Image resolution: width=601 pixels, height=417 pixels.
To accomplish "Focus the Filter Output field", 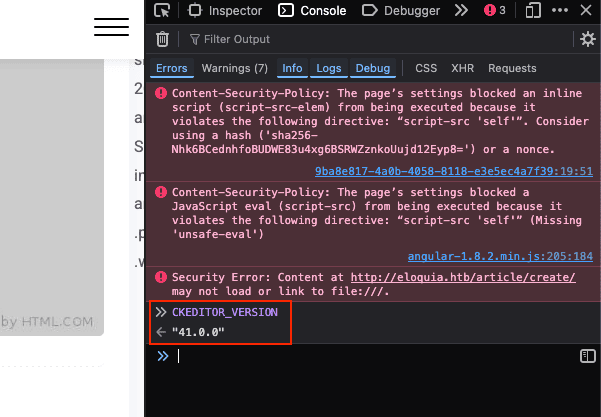I will click(378, 39).
